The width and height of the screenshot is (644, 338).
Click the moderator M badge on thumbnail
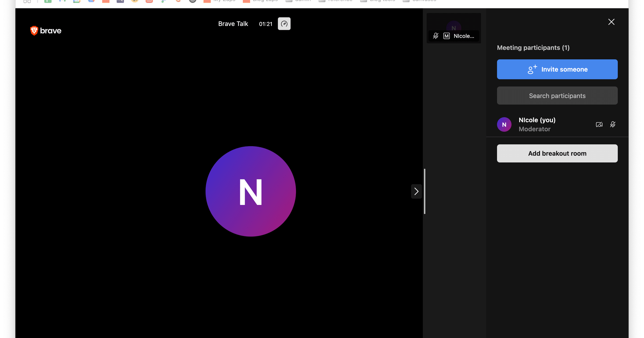coord(447,36)
